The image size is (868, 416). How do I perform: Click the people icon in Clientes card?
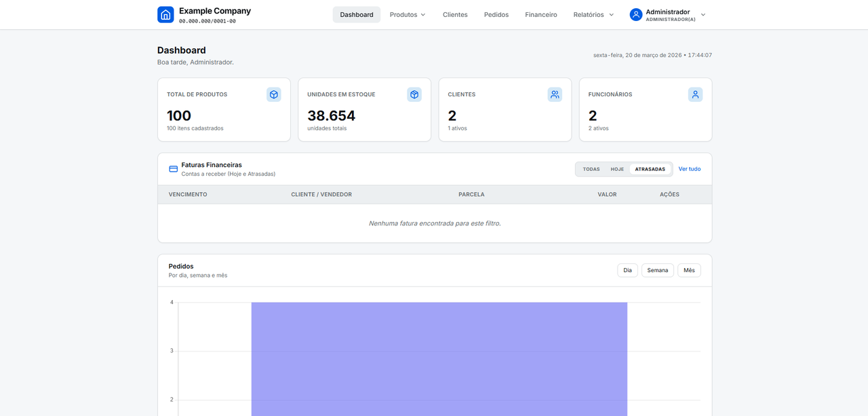point(555,94)
